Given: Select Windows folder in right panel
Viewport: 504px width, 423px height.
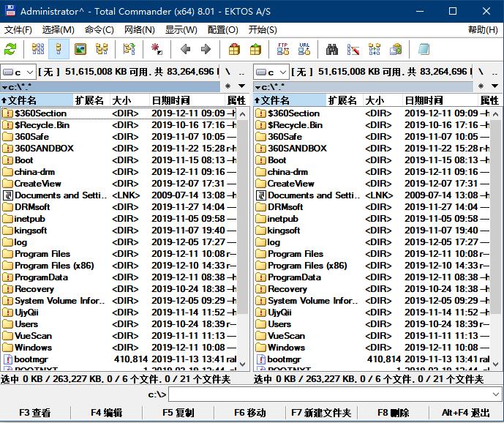Looking at the screenshot, I should pos(372,348).
